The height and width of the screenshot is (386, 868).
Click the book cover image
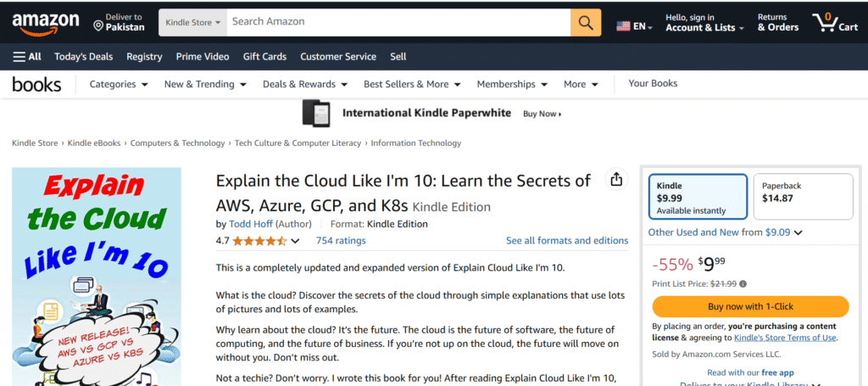(x=97, y=277)
